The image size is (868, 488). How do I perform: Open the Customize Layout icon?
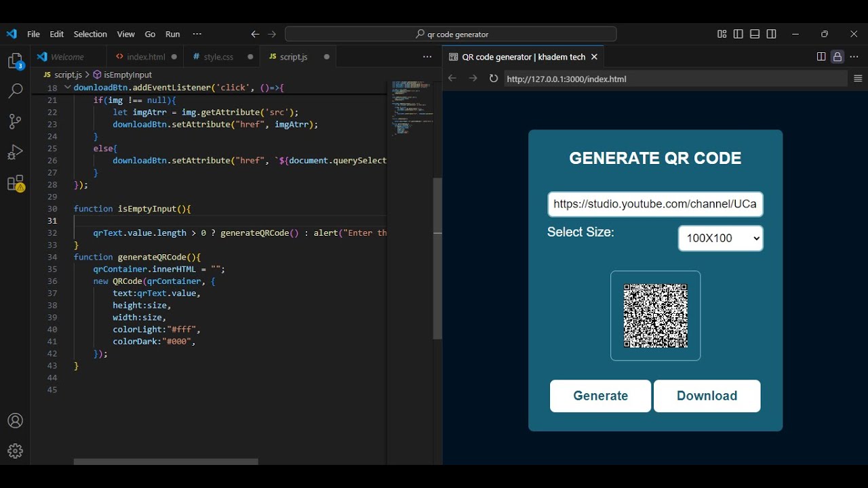point(722,34)
